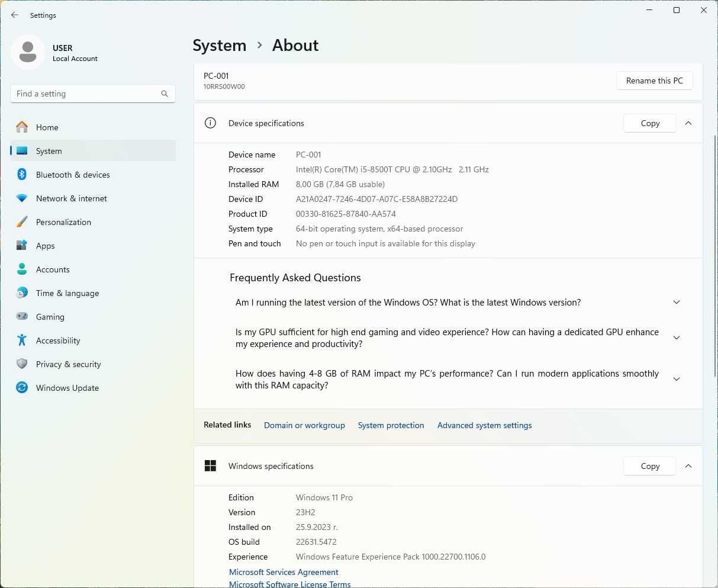Viewport: 718px width, 588px height.
Task: Click the Time & language clock icon
Action: (22, 293)
